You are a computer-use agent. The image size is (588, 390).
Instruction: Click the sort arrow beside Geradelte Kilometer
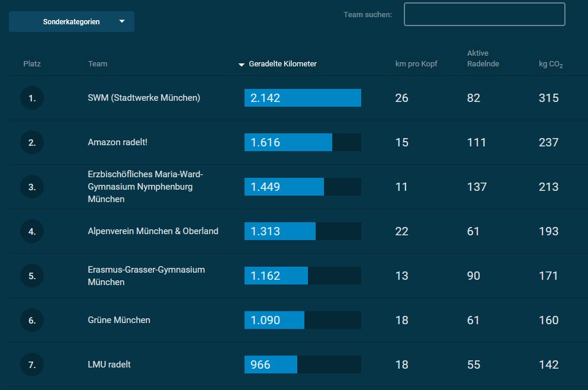coord(242,65)
